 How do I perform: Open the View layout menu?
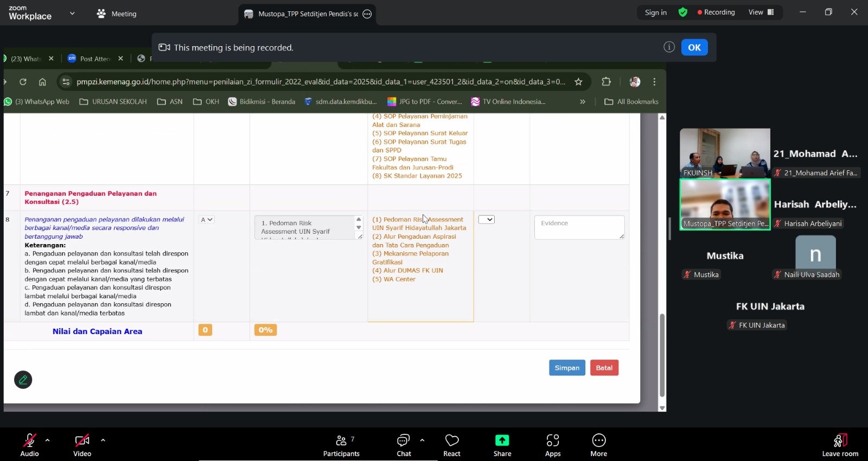pyautogui.click(x=761, y=12)
